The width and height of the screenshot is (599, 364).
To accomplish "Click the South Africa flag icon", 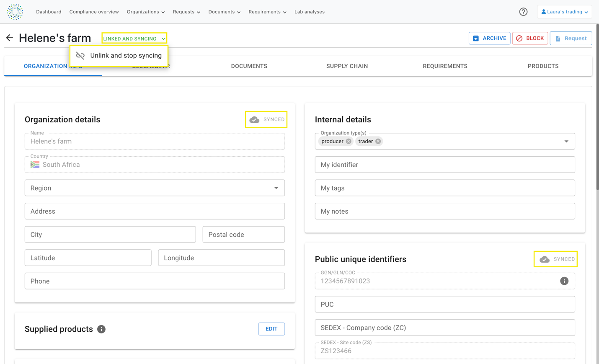I will tap(35, 165).
